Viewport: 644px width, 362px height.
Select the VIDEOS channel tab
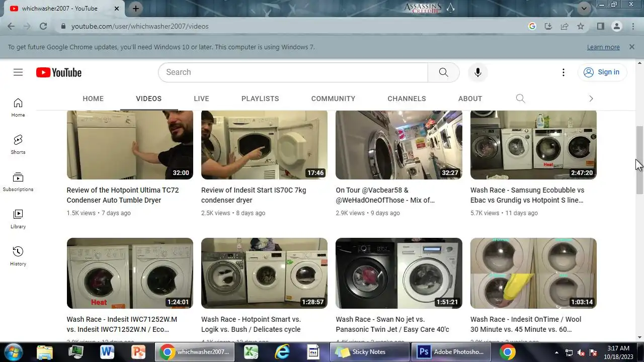pos(148,99)
